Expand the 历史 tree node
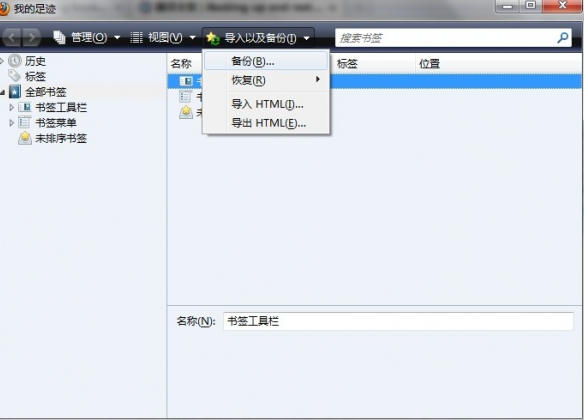 (2, 61)
